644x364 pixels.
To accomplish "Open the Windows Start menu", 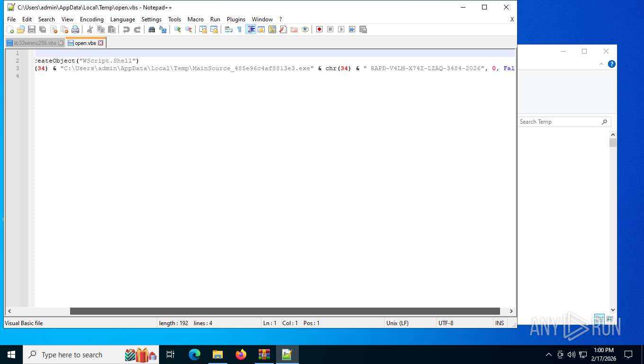I will pos(11,355).
